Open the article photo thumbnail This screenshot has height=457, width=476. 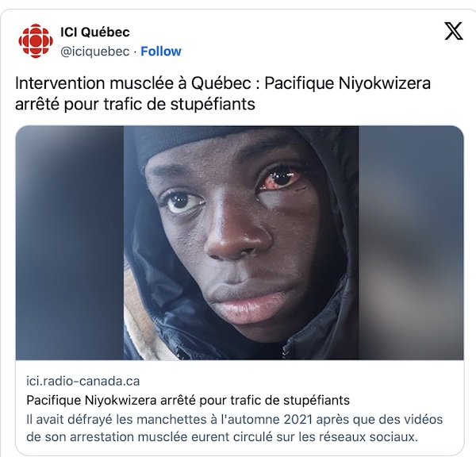coord(240,243)
